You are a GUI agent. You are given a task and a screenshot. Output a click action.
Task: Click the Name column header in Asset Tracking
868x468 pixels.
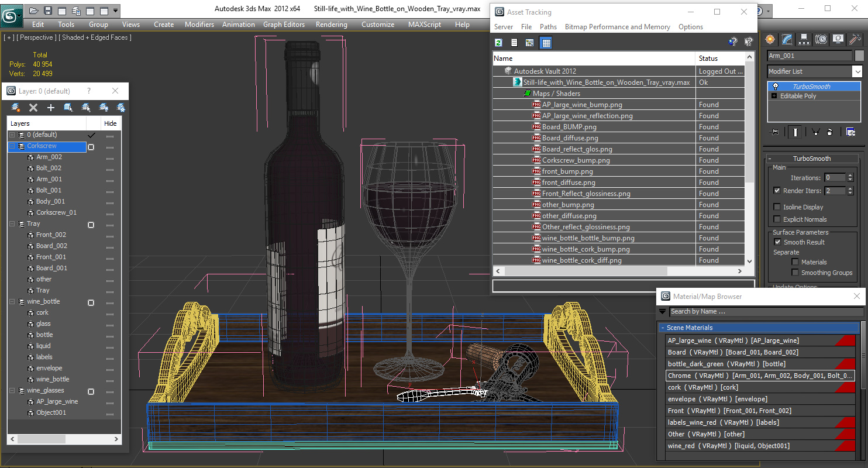594,58
